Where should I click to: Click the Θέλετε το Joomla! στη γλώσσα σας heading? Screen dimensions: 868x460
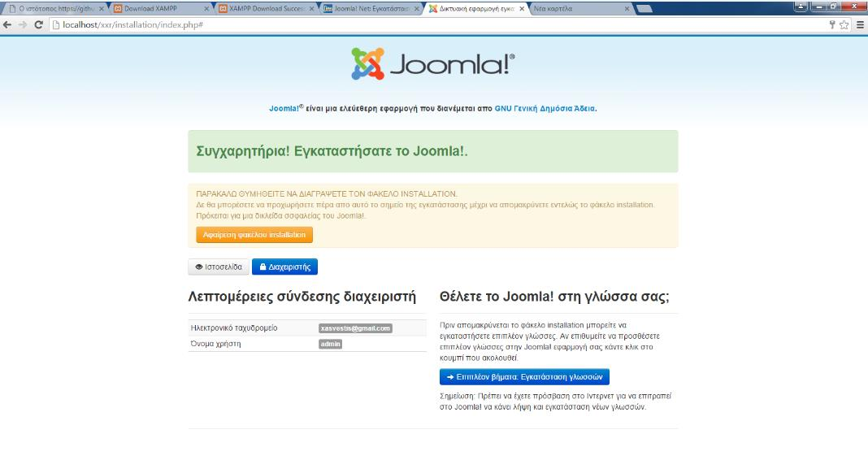pyautogui.click(x=554, y=296)
